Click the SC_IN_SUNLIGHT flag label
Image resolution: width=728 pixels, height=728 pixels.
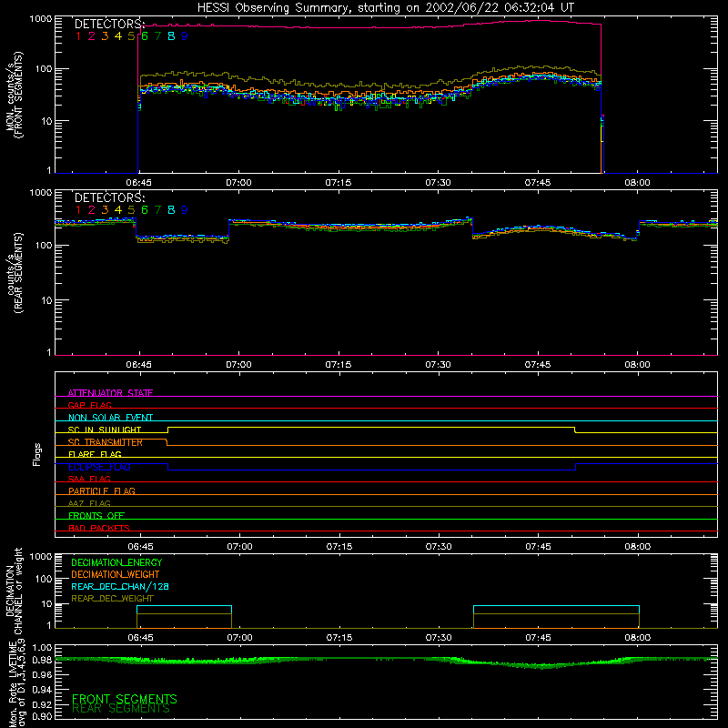coord(105,430)
